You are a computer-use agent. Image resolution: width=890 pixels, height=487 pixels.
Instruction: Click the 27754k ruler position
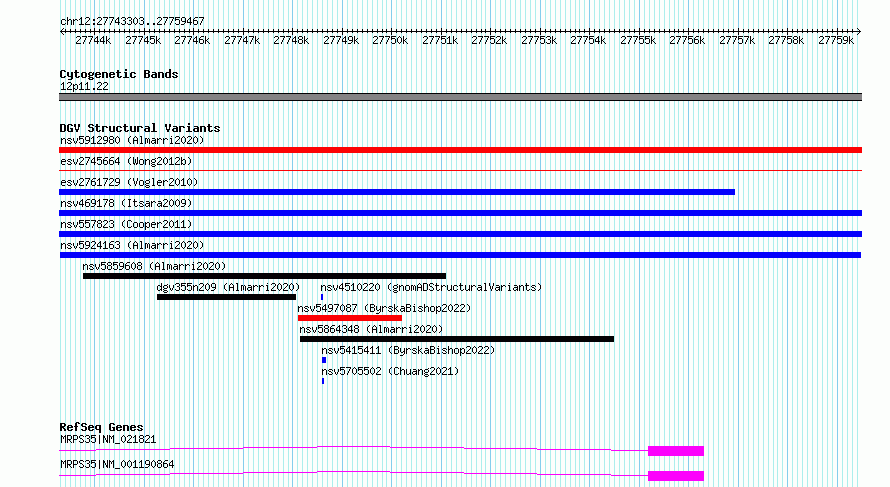click(588, 40)
